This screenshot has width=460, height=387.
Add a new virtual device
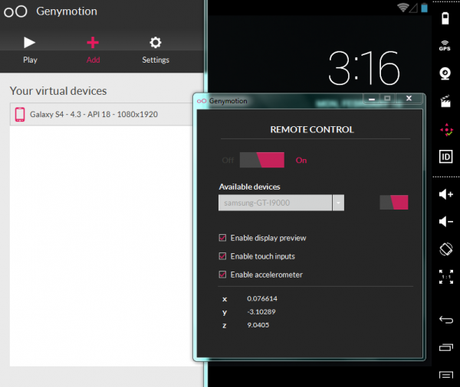coord(93,50)
